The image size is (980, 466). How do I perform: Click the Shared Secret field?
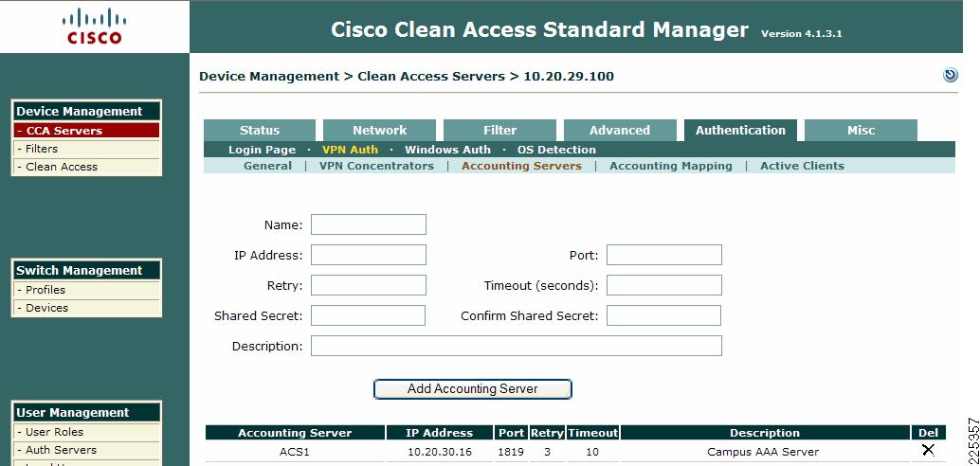[x=368, y=315]
